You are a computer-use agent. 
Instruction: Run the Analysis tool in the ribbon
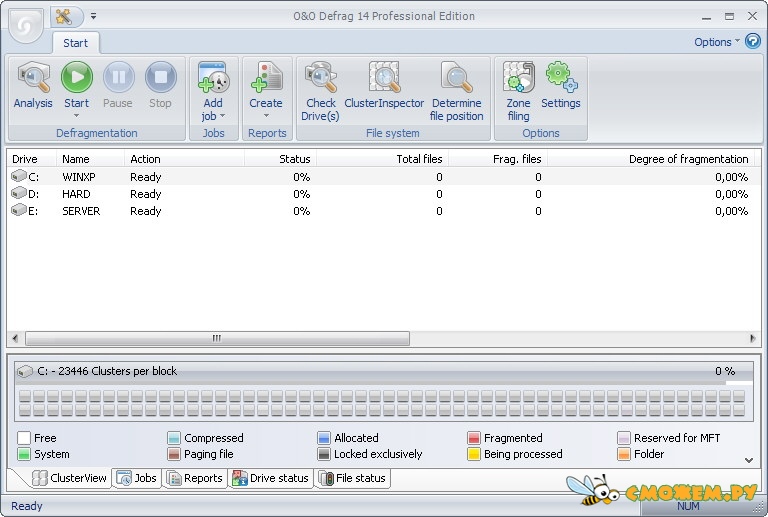[x=33, y=85]
